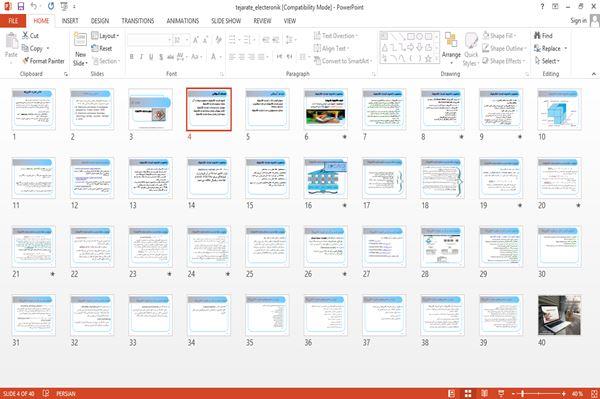Click the Reset slide button
The height and width of the screenshot is (399, 600).
point(102,48)
